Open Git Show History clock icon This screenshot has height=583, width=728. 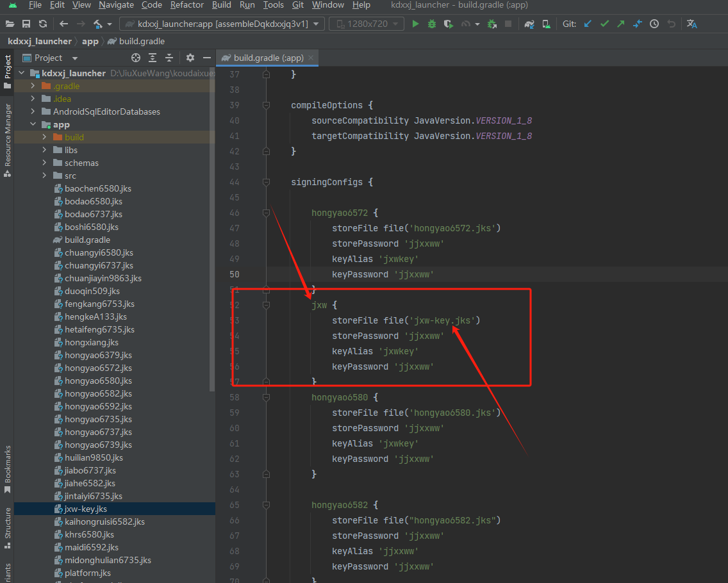(654, 24)
